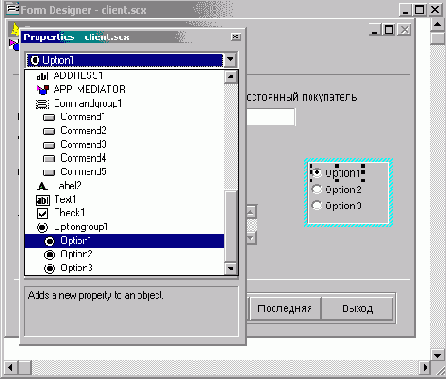Viewport: 446px width, 379px height.
Task: Click the покупатель label on form
Action: point(329,97)
